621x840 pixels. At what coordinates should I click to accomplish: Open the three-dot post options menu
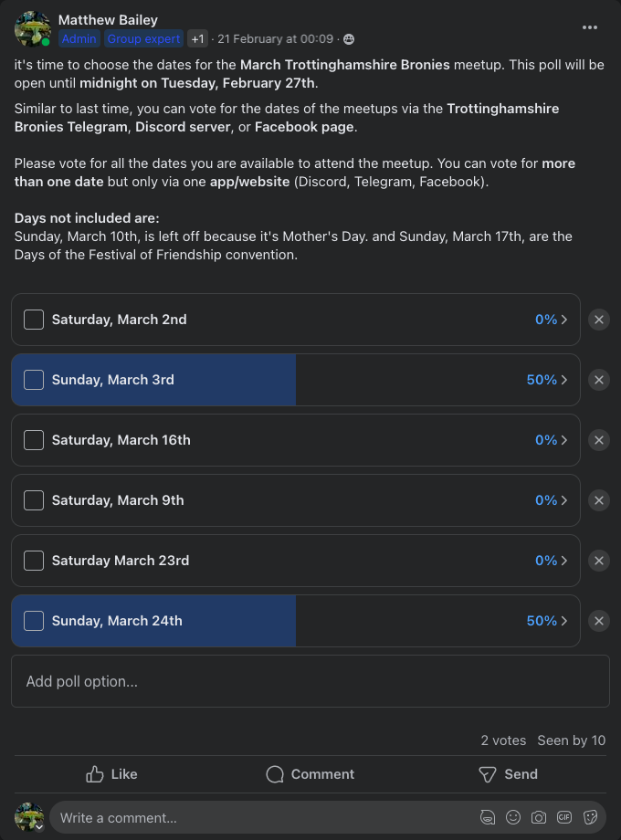(589, 27)
